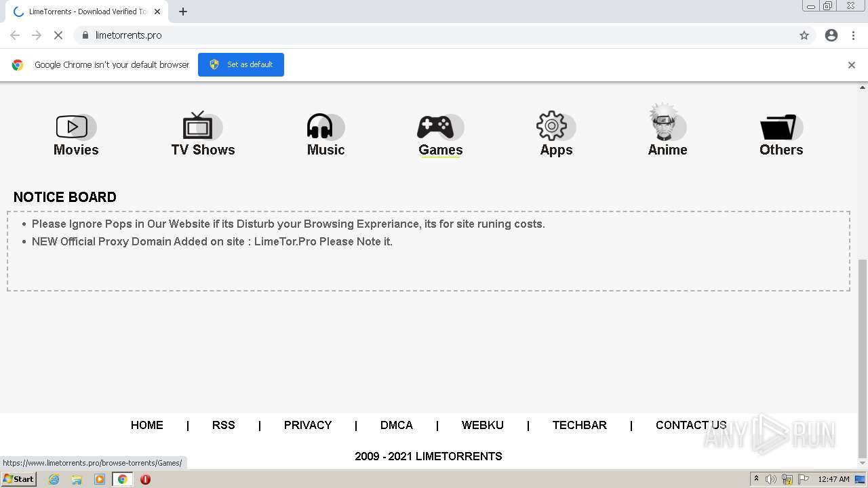Bookmark this page with star icon
This screenshot has height=488, width=868.
(804, 35)
